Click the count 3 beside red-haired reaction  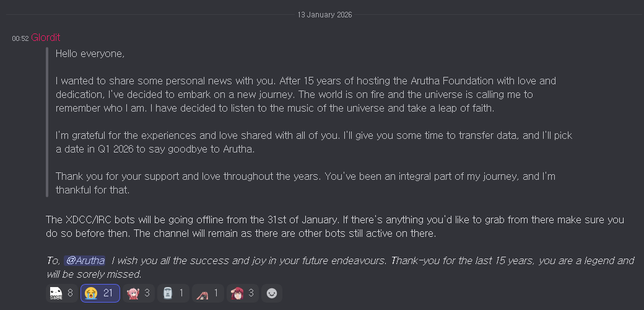(x=251, y=293)
